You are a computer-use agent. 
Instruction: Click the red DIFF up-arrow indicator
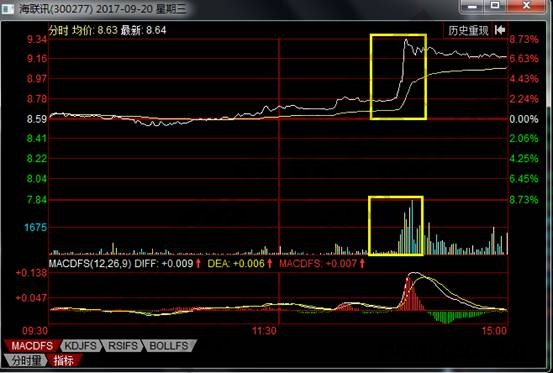click(198, 263)
